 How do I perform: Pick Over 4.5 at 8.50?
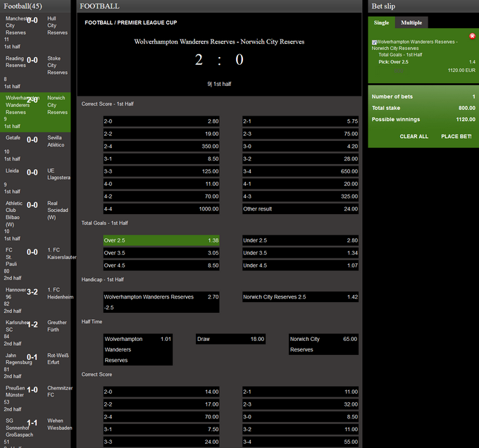point(161,266)
